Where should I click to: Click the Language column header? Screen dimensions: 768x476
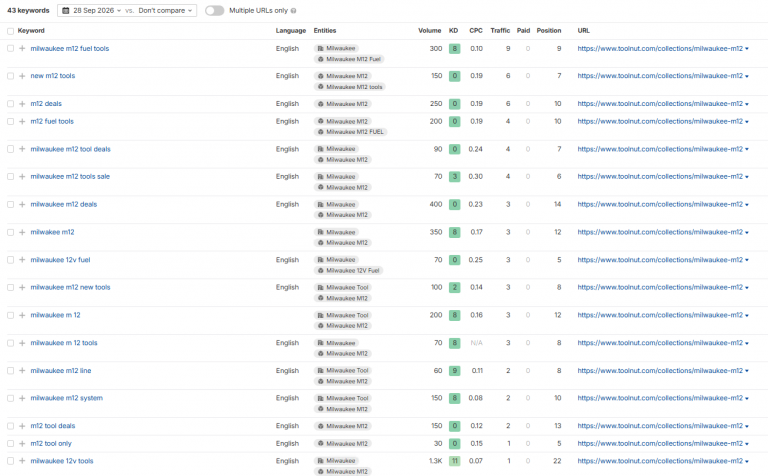click(x=290, y=30)
